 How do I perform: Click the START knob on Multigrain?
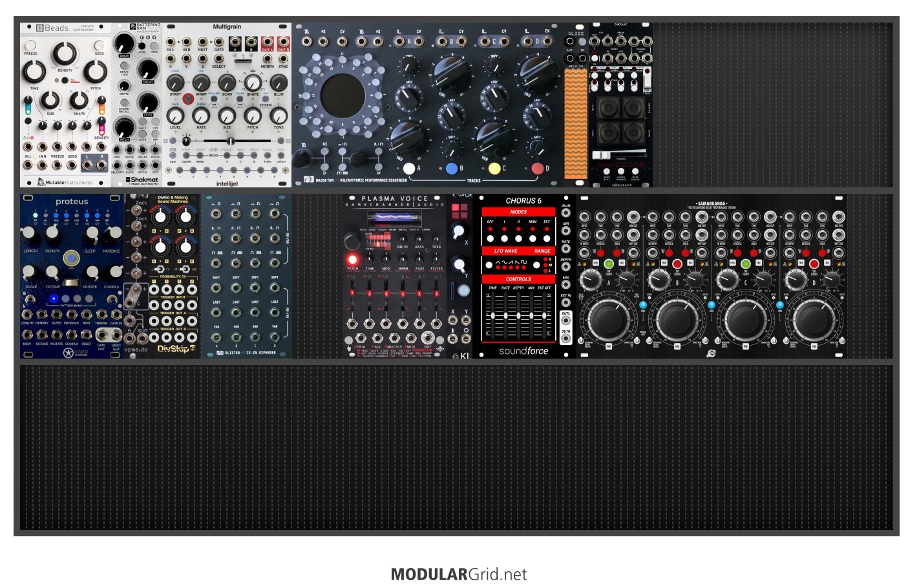tap(175, 83)
